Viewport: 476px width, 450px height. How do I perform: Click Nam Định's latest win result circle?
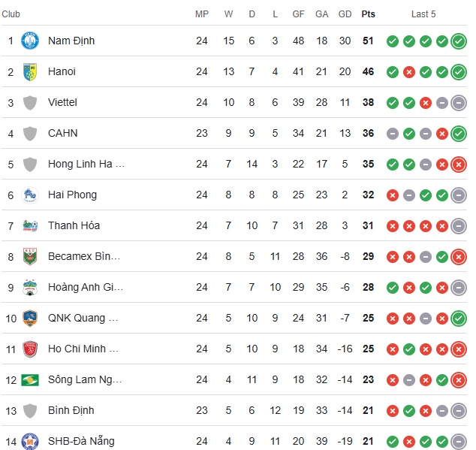click(x=459, y=41)
